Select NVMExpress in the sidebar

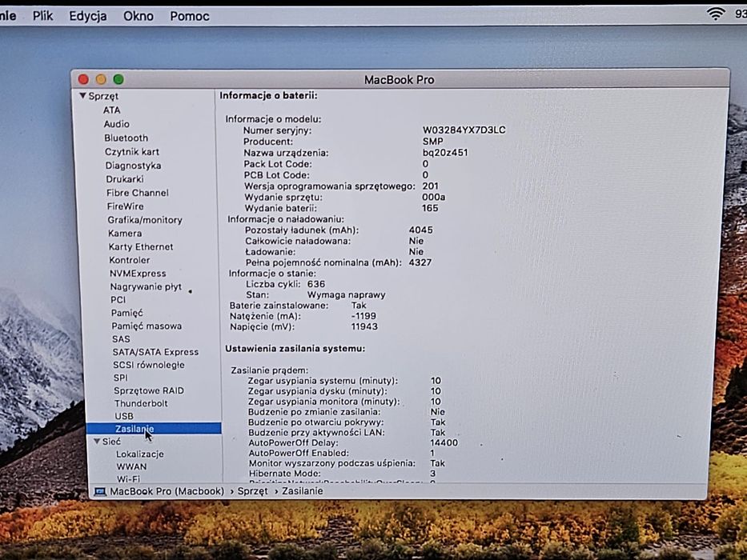(139, 274)
